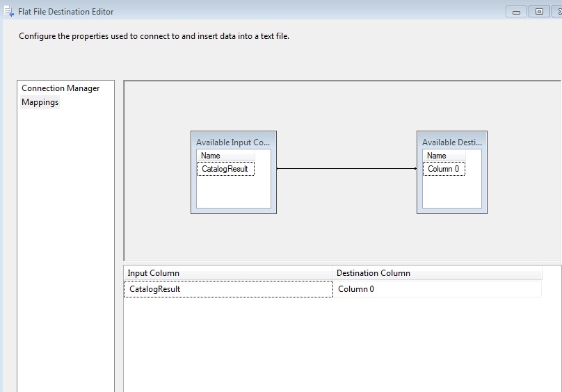Click Name header in Available Input Columns
This screenshot has height=392, width=562.
pyautogui.click(x=211, y=156)
